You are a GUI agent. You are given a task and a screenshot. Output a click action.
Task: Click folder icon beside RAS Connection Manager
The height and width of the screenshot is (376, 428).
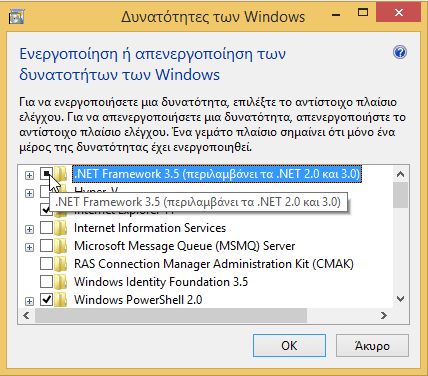[x=61, y=264]
